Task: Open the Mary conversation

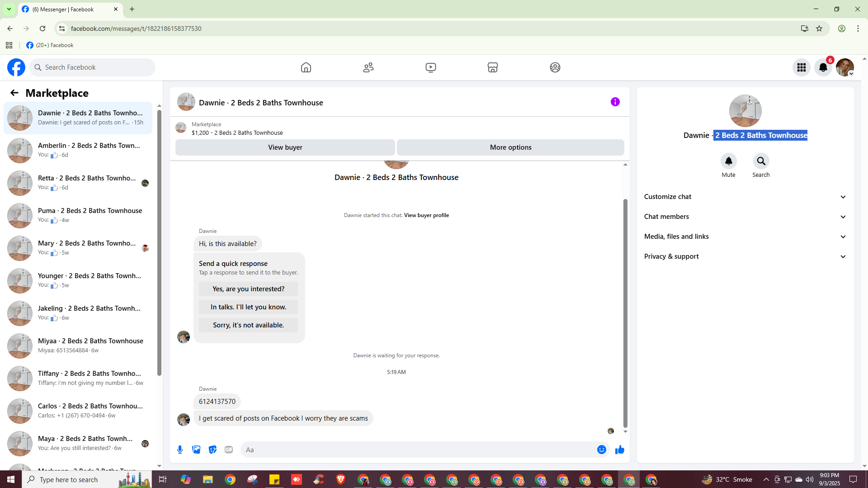Action: [x=78, y=248]
